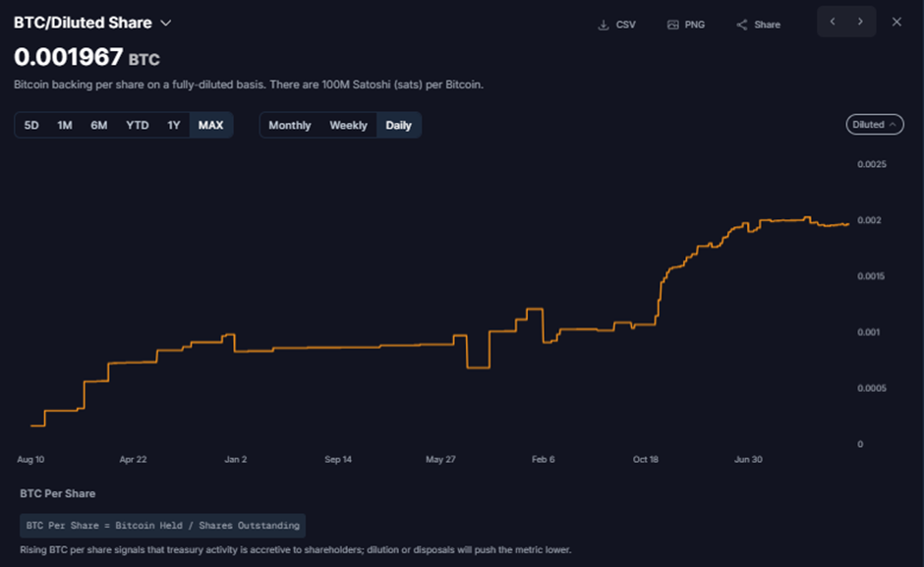Select the Daily interval
The image size is (924, 567).
point(398,125)
